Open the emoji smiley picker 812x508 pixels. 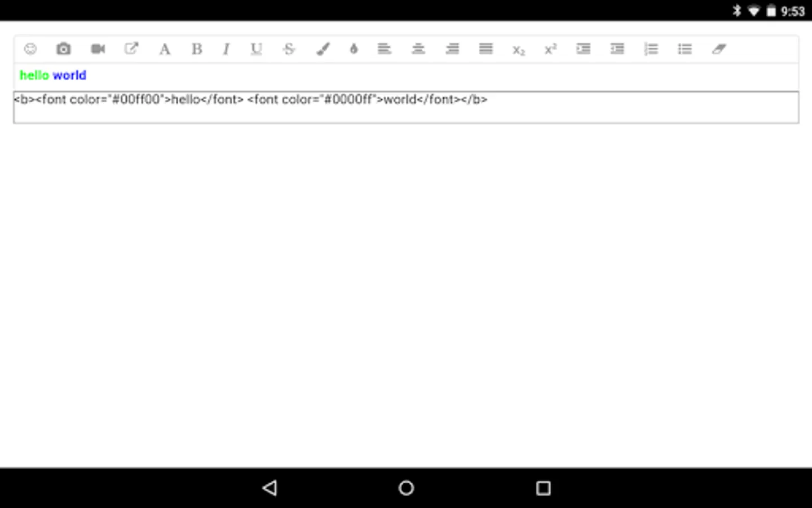click(30, 49)
